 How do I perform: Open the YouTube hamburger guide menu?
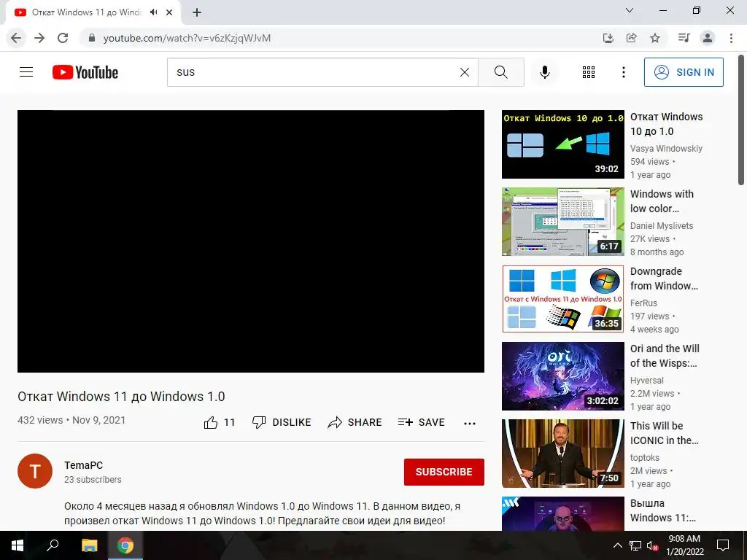click(x=26, y=72)
